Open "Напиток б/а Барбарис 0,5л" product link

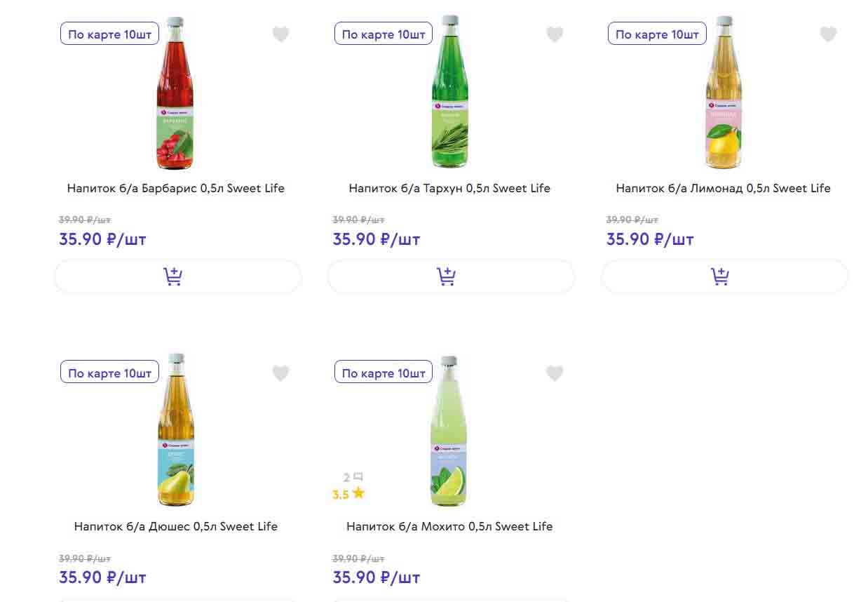click(176, 188)
